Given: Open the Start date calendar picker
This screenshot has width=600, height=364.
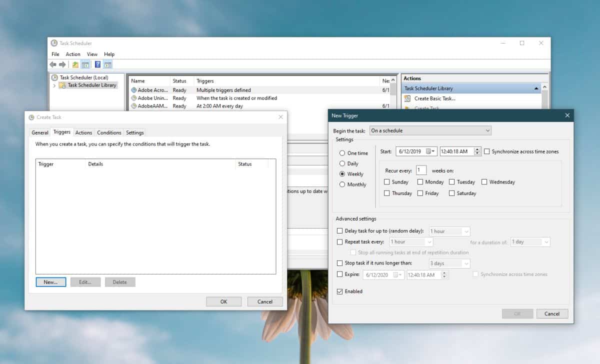Looking at the screenshot, I should coord(431,151).
